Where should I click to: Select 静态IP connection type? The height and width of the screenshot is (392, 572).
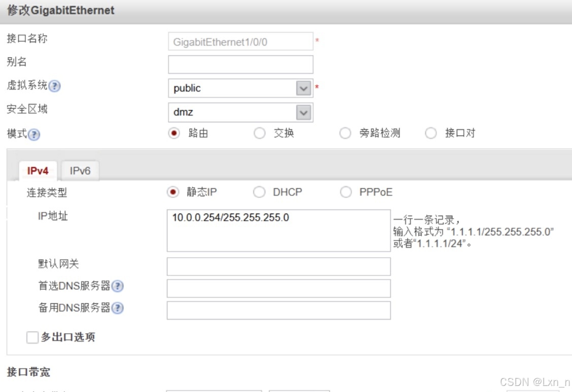click(x=173, y=192)
